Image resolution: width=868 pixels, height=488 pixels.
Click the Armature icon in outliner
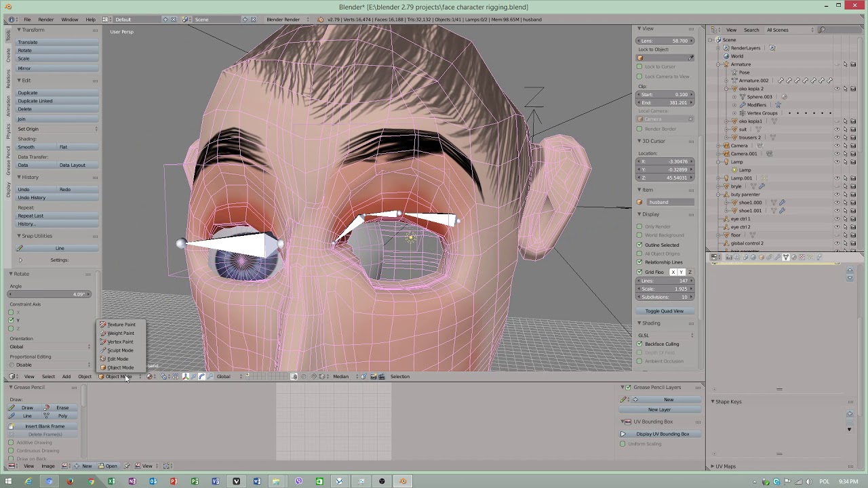coord(726,64)
